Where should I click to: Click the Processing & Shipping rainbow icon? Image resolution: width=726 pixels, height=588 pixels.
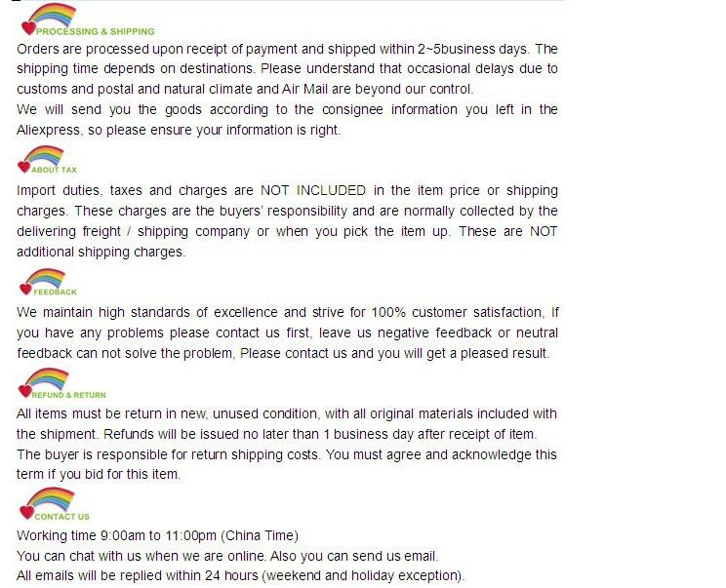pyautogui.click(x=52, y=15)
